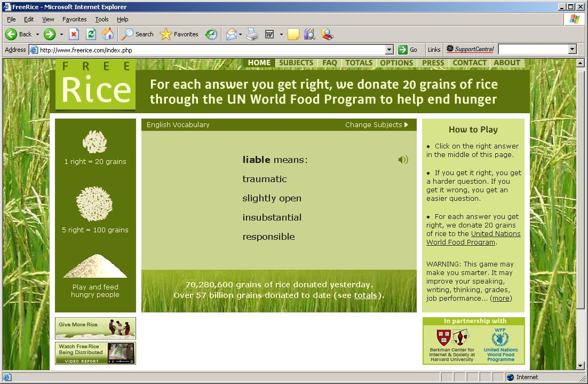
Task: Click the green Go arrow button
Action: [x=402, y=50]
